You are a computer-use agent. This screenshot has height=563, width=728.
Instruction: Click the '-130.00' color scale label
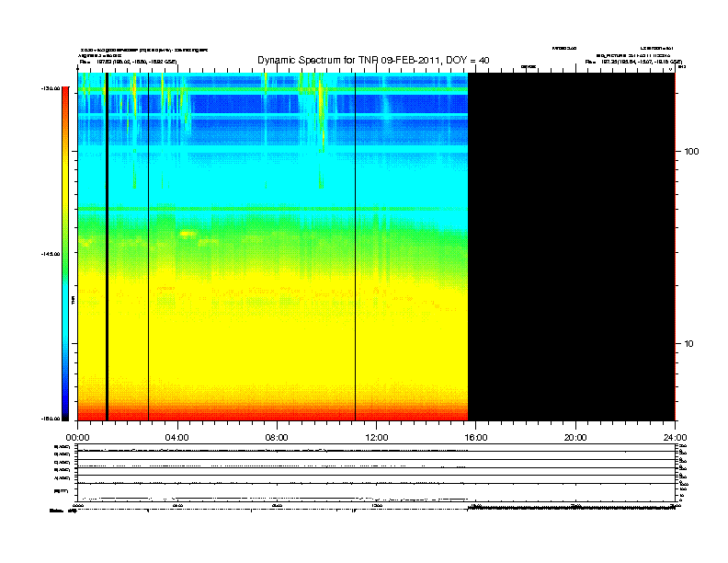(x=51, y=88)
